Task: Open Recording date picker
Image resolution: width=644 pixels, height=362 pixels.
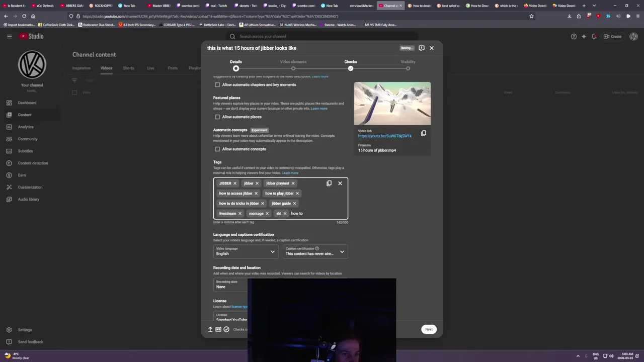Action: [230, 285]
